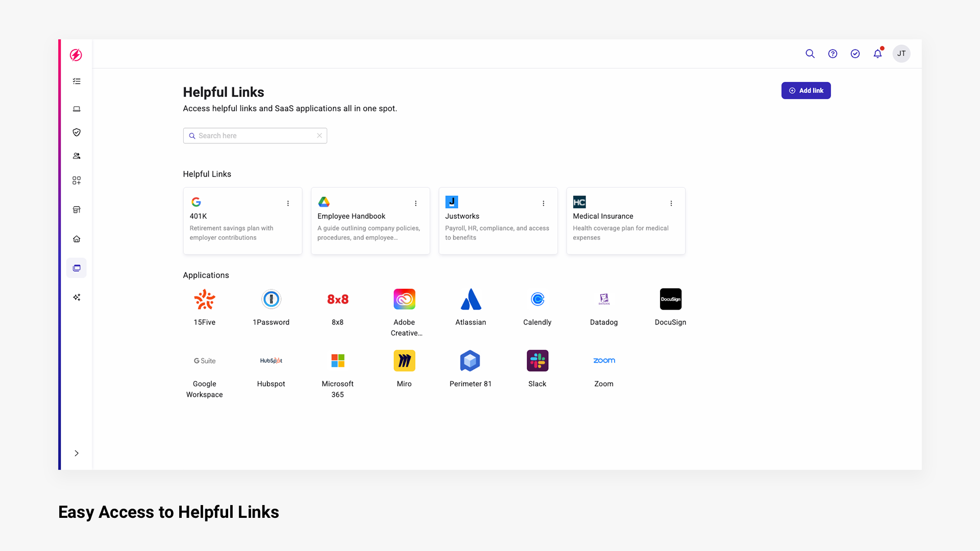Open Employee Handbook card options menu
980x551 pixels.
(415, 203)
